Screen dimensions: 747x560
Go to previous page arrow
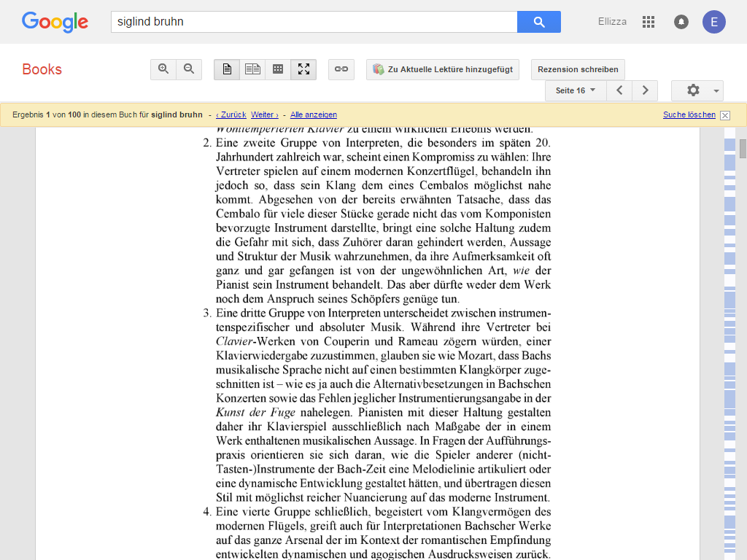619,90
